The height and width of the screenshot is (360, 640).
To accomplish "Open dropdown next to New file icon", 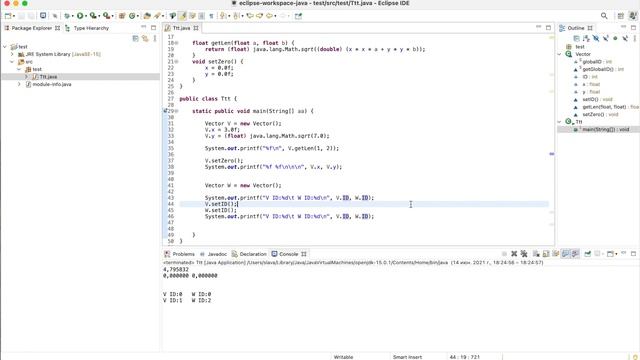I will 14,16.
